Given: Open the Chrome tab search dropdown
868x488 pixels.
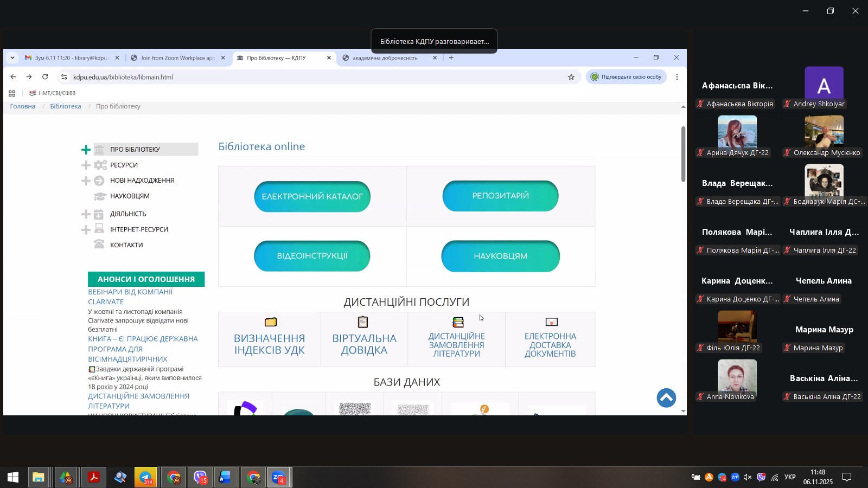Looking at the screenshot, I should [x=12, y=58].
